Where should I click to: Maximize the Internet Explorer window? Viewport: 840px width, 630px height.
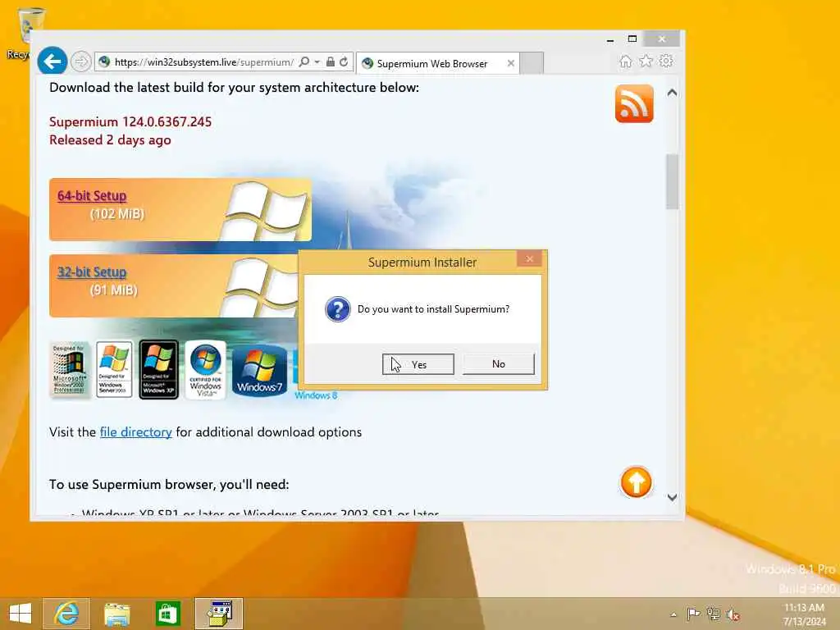coord(632,39)
